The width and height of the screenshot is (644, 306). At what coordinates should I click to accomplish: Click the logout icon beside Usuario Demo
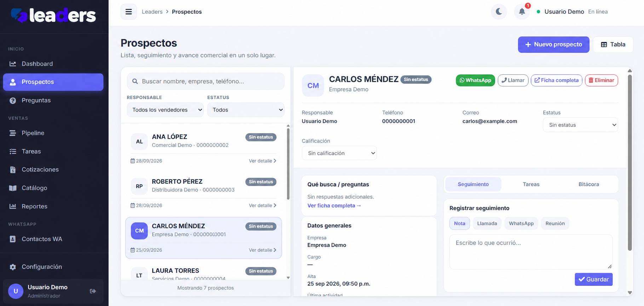93,291
